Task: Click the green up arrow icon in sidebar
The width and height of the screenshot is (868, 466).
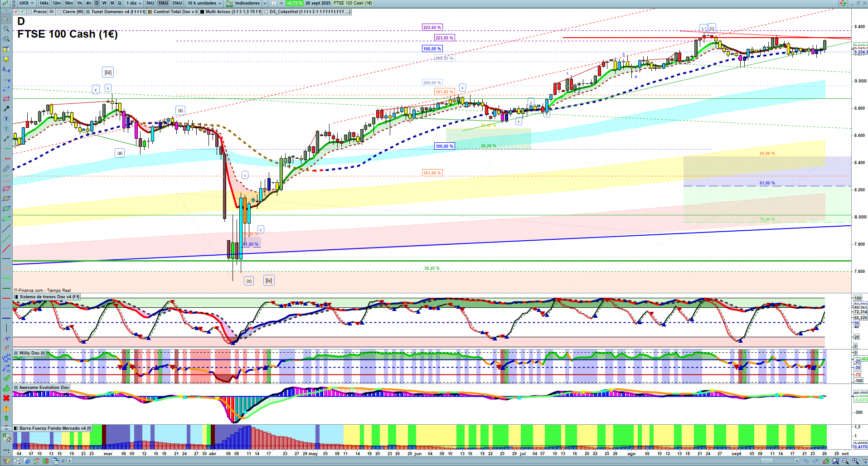Action: tap(6, 418)
